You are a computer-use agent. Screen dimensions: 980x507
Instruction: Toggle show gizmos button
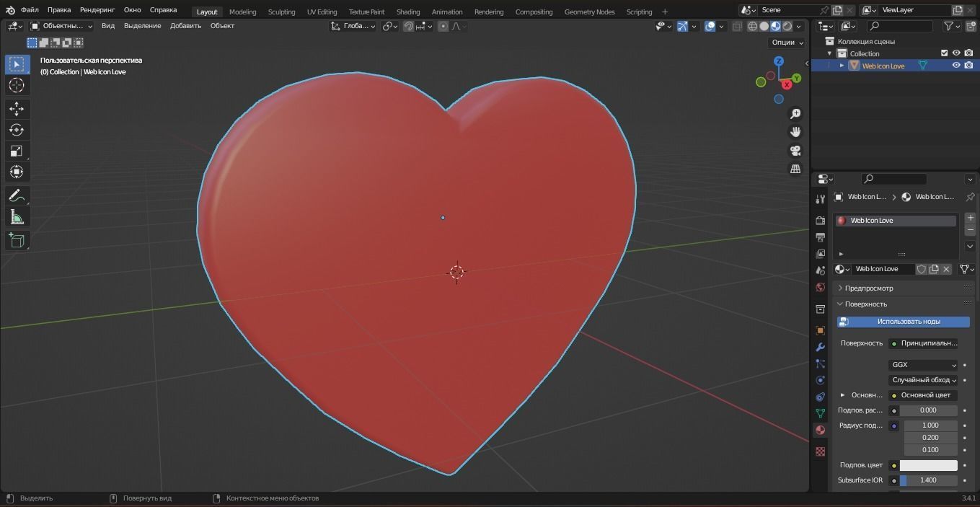pos(682,26)
